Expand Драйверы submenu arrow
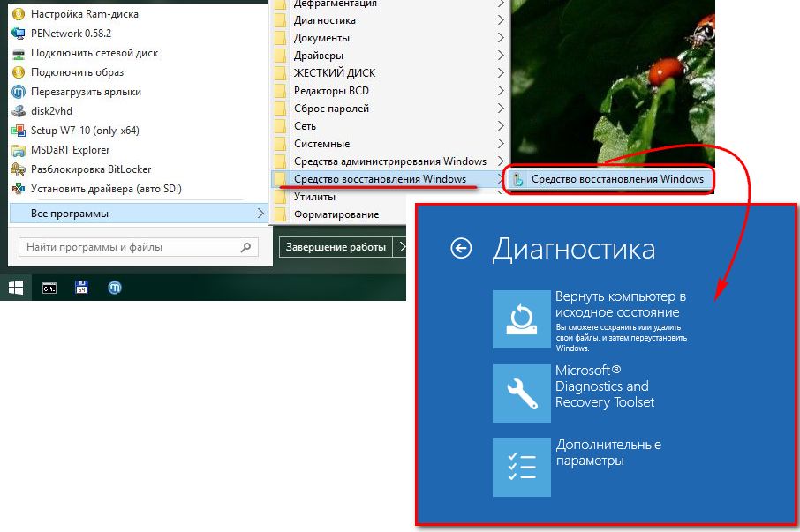Image resolution: width=800 pixels, height=532 pixels. click(x=501, y=56)
